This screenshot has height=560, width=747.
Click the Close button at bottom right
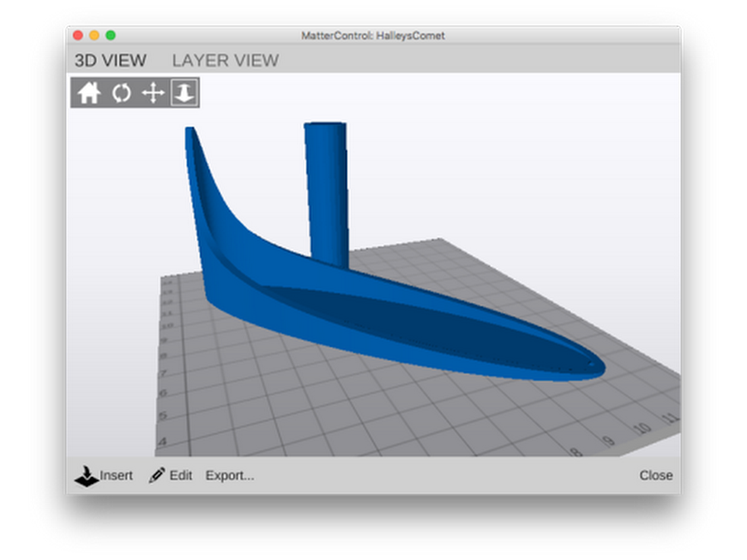point(656,475)
